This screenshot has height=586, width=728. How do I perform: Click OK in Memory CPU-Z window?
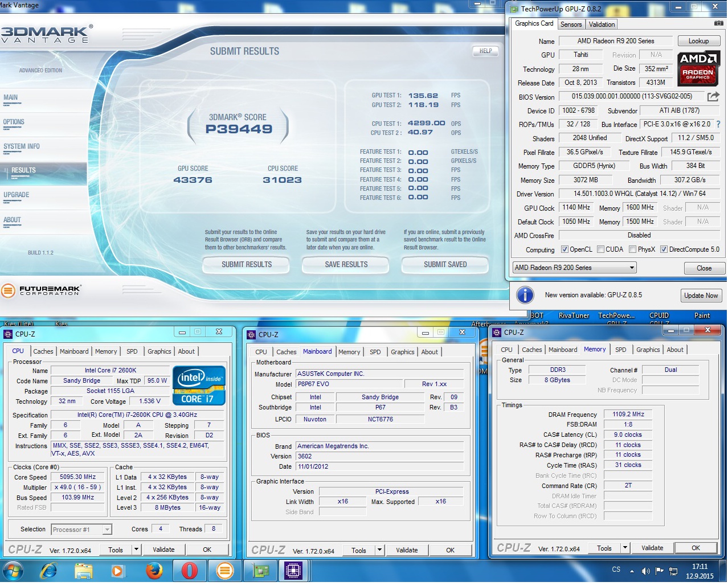pos(696,548)
